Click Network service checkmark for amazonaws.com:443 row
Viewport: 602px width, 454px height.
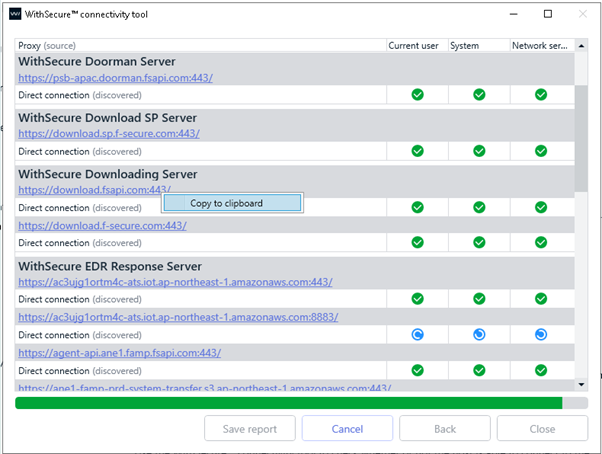pos(541,299)
